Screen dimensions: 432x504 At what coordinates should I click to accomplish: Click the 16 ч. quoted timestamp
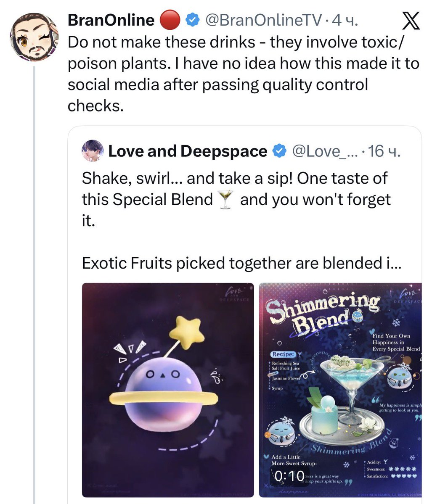point(384,151)
